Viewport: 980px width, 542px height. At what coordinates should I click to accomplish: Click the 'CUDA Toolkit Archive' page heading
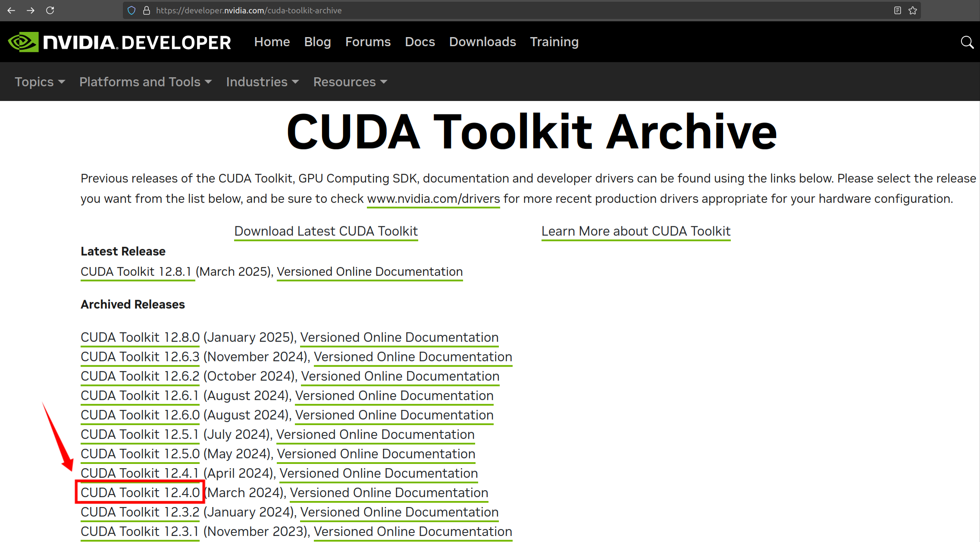point(532,132)
